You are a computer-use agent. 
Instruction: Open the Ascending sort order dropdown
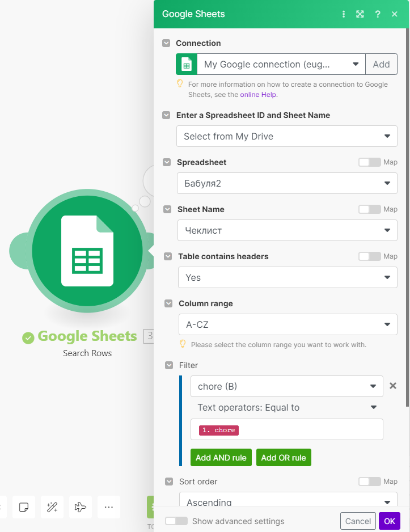tap(288, 500)
